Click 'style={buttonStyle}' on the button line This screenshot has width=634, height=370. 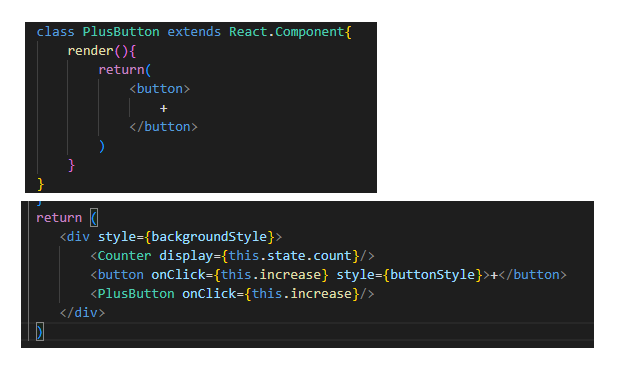click(x=410, y=275)
